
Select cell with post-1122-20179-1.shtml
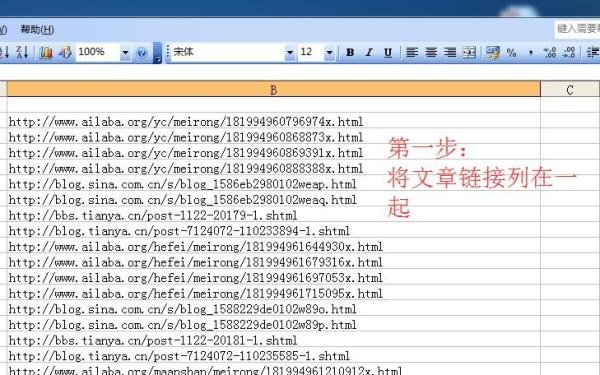(274, 215)
